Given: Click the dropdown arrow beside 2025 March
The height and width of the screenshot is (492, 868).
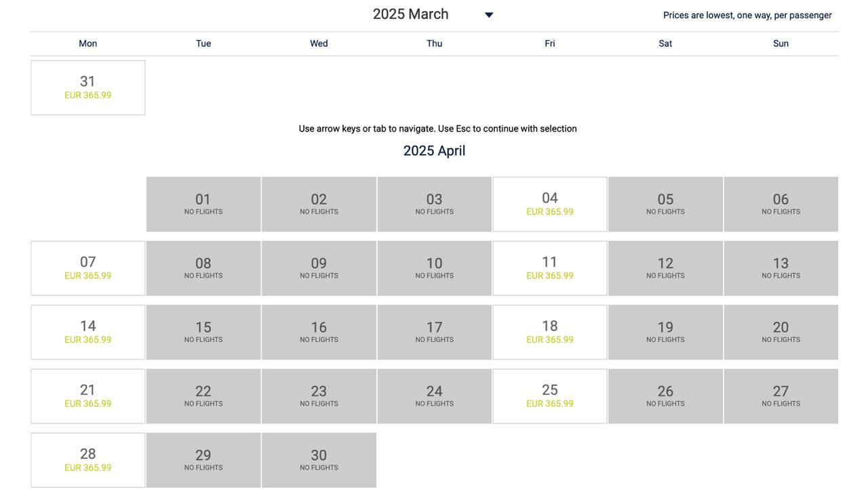Looking at the screenshot, I should pos(489,15).
